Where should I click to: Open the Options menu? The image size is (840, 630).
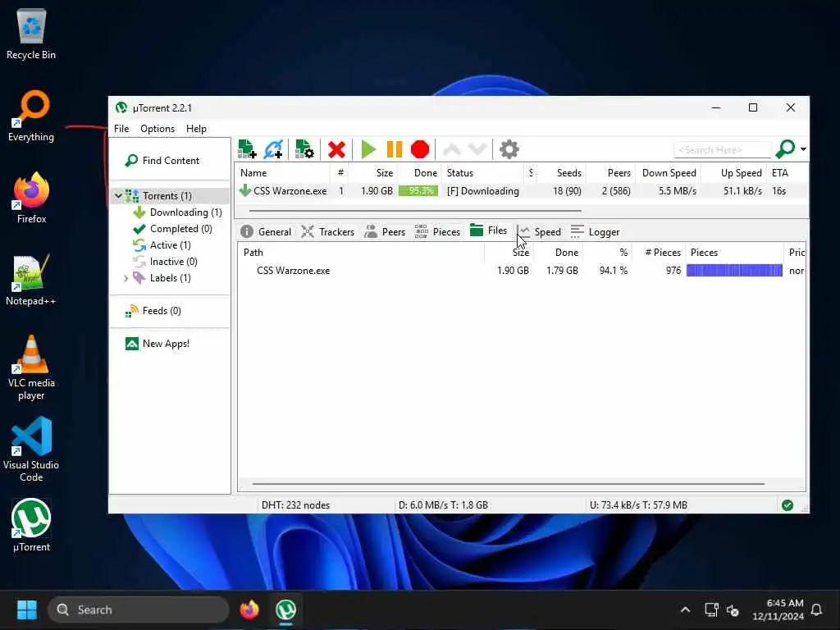point(157,129)
